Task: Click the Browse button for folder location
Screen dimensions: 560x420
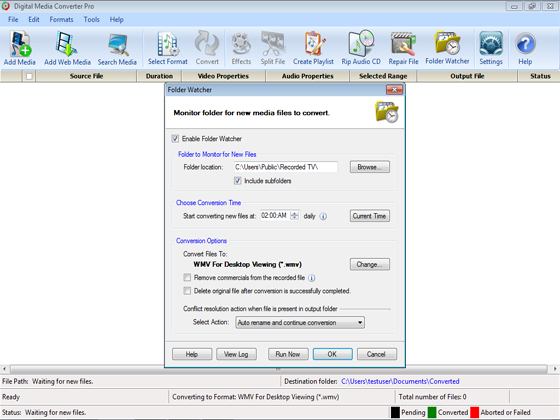Action: click(370, 167)
